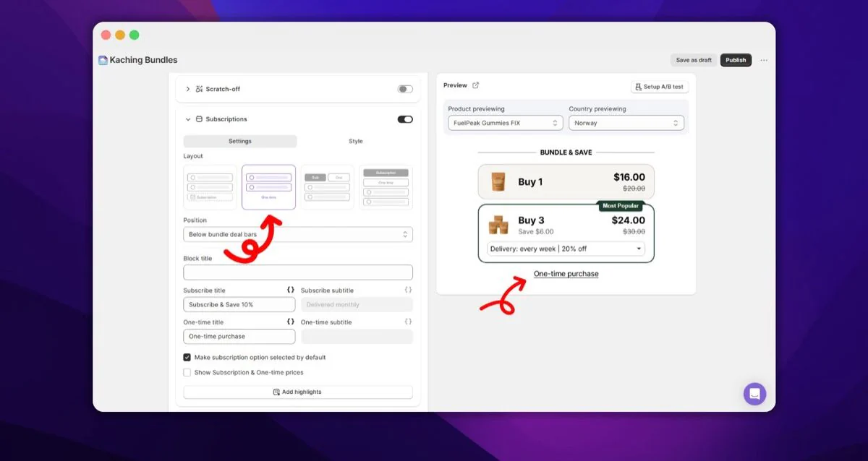This screenshot has height=461, width=868.
Task: Click the Scratch-off section icon
Action: (199, 89)
